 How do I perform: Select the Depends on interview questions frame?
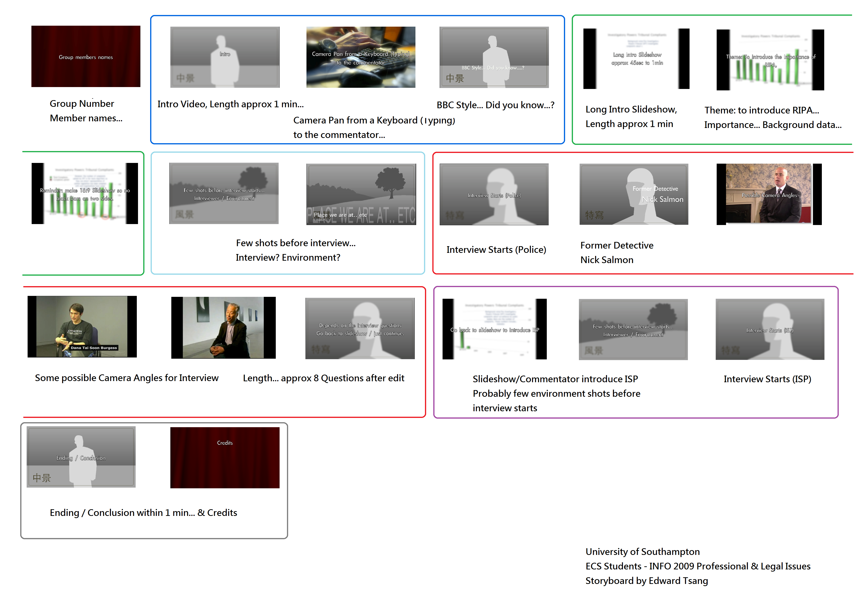pyautogui.click(x=360, y=328)
